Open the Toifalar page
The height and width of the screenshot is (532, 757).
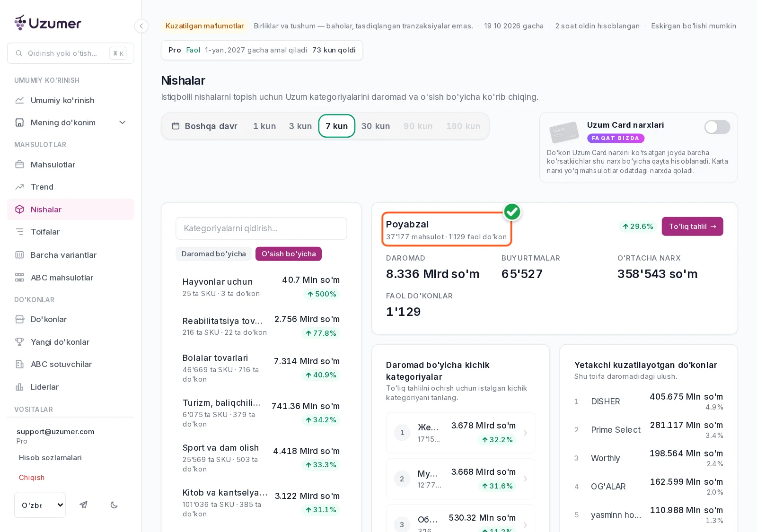click(x=70, y=232)
